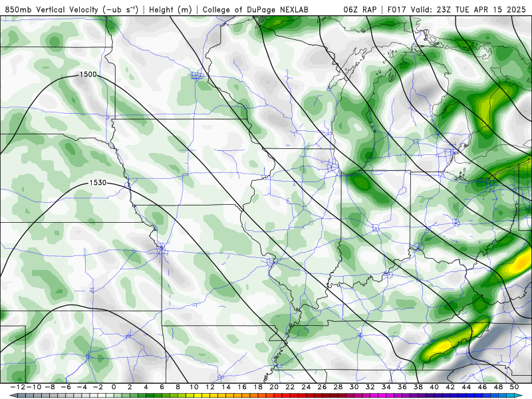The height and width of the screenshot is (399, 532).
Task: Select the '8' colorbar tick label
Action: pyautogui.click(x=178, y=387)
